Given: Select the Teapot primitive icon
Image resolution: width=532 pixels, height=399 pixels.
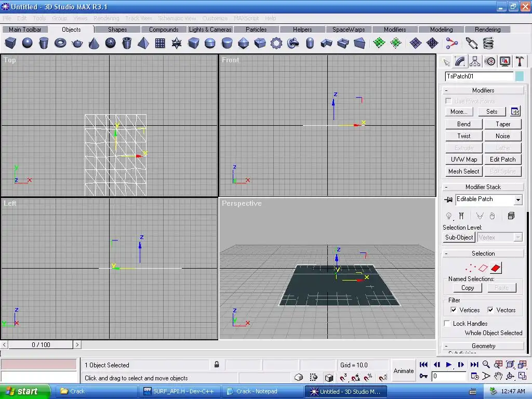Looking at the screenshot, I should [77, 43].
